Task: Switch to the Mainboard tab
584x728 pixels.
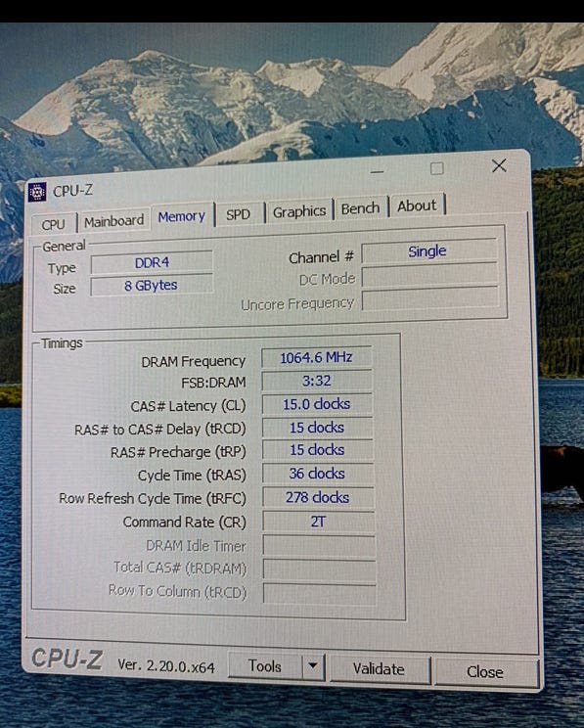Action: tap(113, 221)
